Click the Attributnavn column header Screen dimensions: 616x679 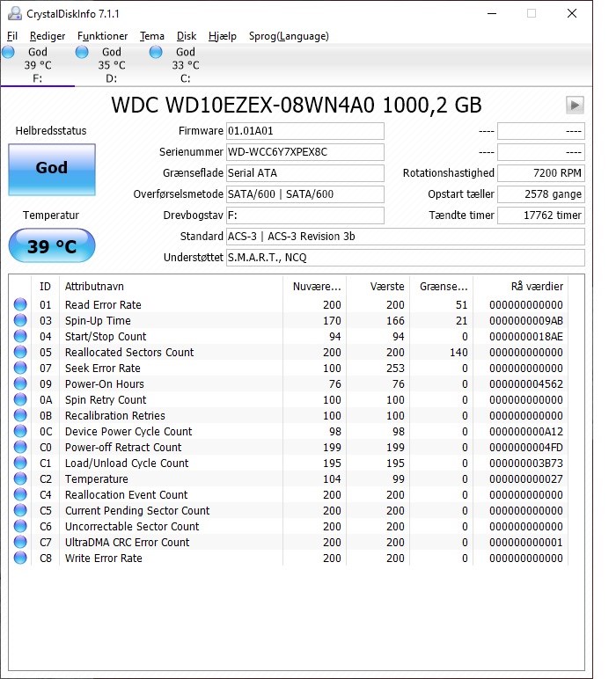tap(171, 286)
